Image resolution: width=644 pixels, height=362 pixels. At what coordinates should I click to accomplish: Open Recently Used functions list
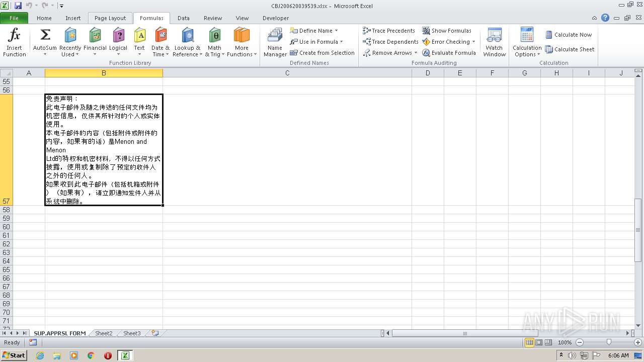70,43
